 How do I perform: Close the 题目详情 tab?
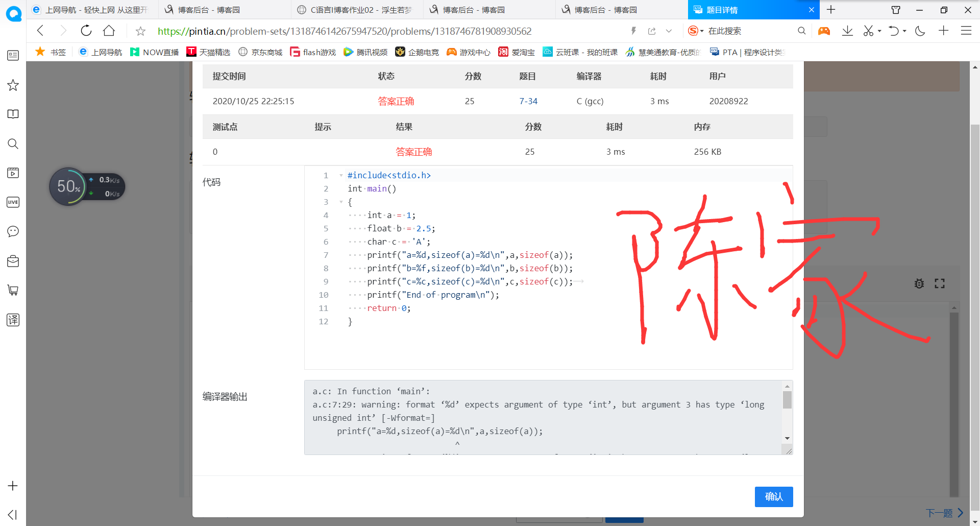[812, 10]
